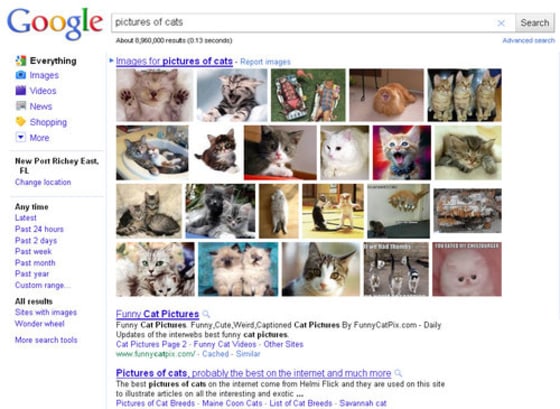Click magnifier preview beside Pictures of cats result
The height and width of the screenshot is (409, 560).
(x=398, y=373)
